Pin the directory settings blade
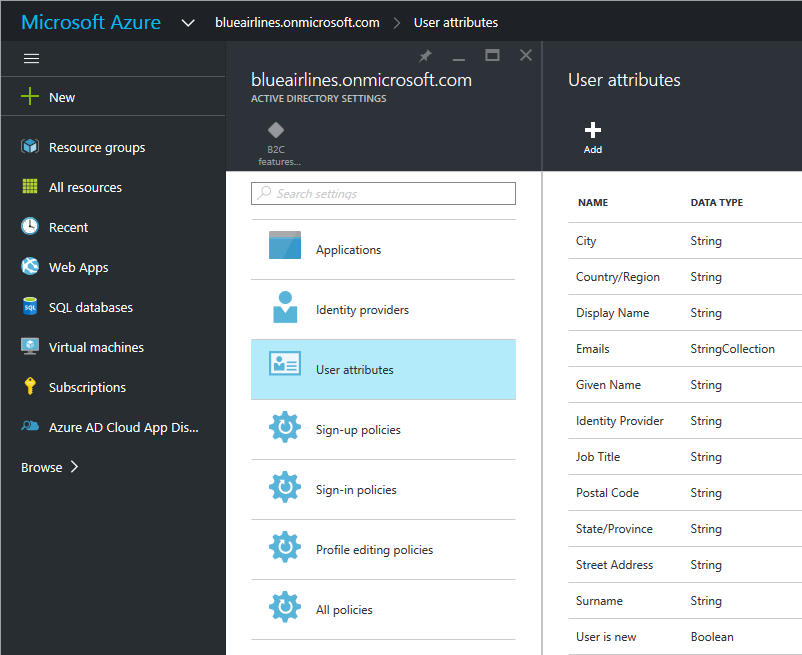This screenshot has width=802, height=655. coord(425,56)
